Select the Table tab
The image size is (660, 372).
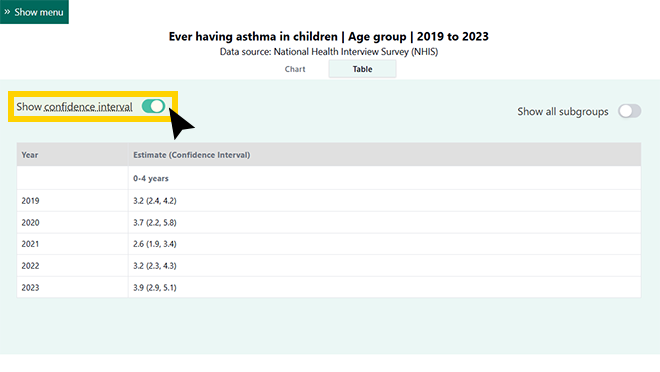(362, 69)
